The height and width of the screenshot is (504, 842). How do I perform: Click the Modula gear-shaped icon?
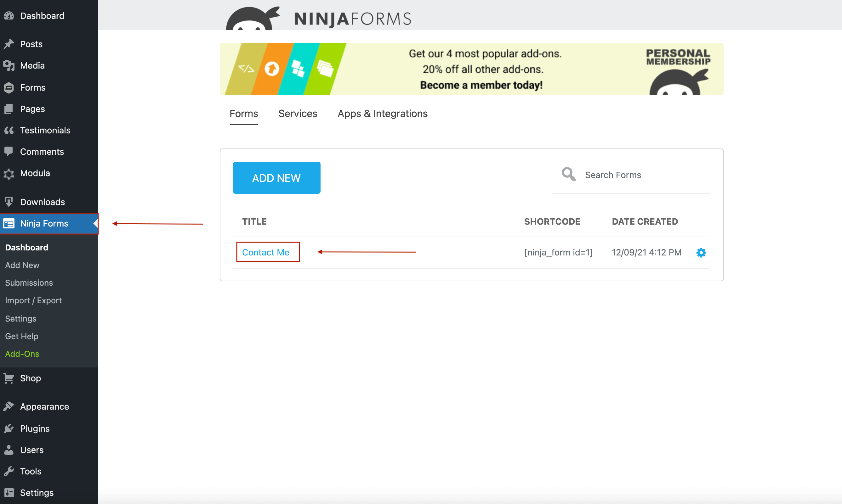pos(9,174)
